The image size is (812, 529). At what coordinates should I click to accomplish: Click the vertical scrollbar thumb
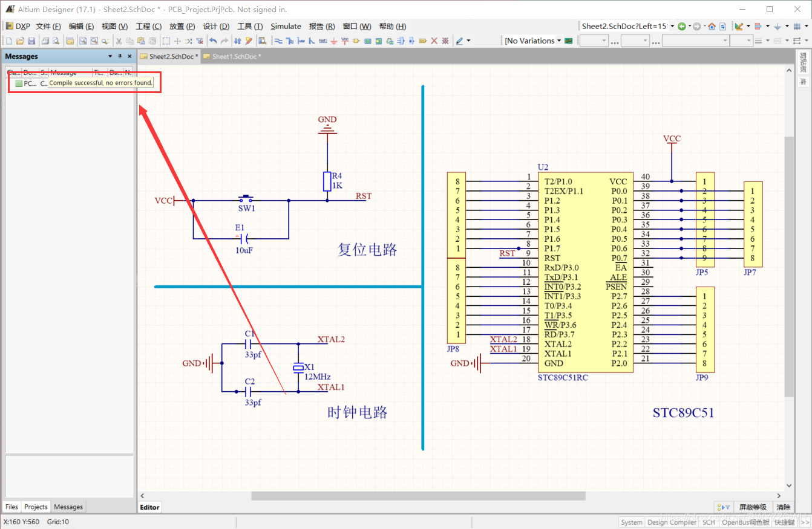click(789, 266)
